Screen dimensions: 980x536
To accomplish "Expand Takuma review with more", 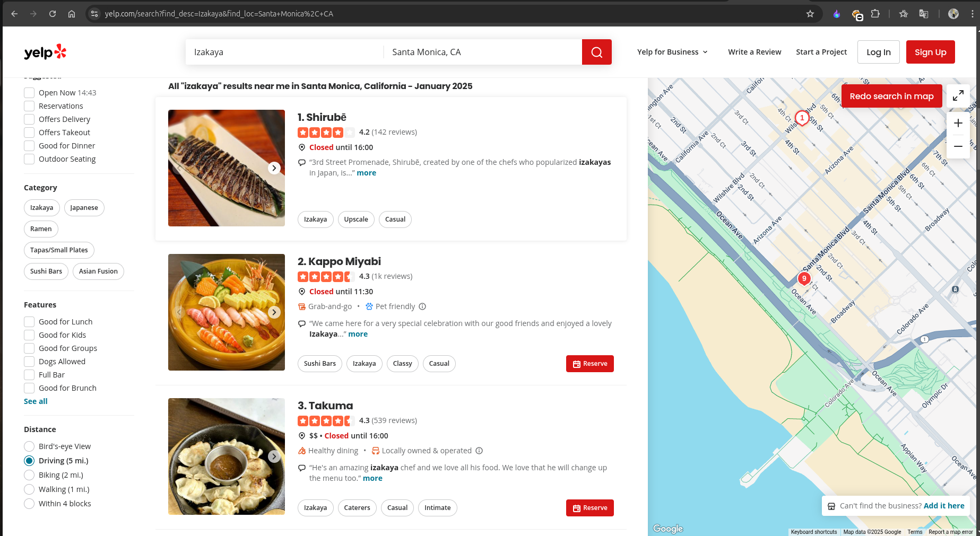I will 372,478.
